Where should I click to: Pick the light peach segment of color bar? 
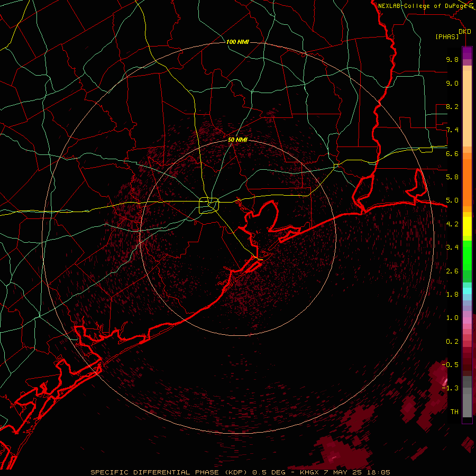pos(467,109)
